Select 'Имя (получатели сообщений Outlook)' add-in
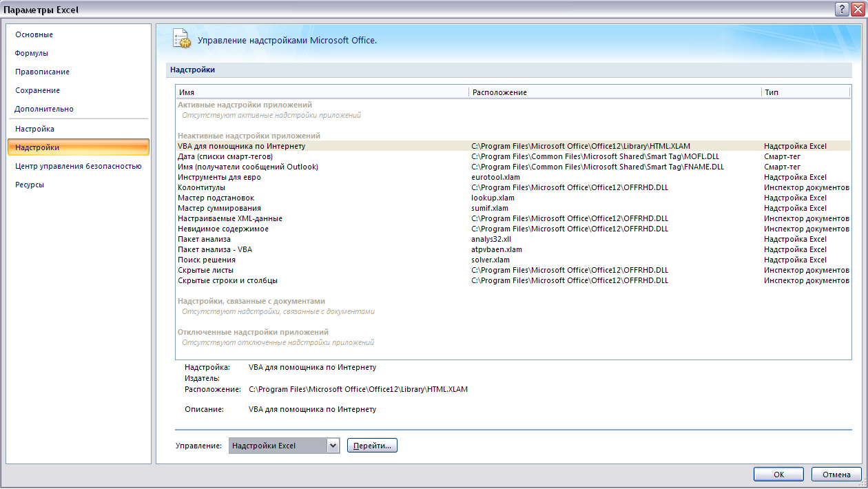The width and height of the screenshot is (868, 489). [x=513, y=167]
